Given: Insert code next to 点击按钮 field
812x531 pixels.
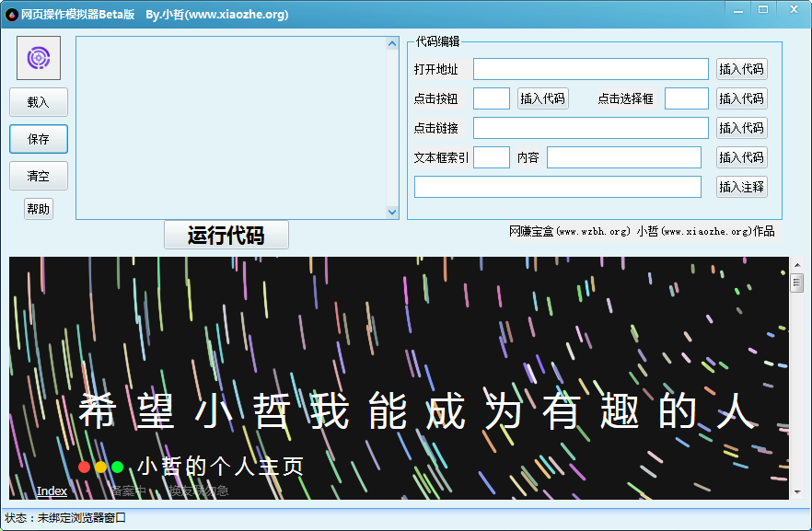Looking at the screenshot, I should (x=543, y=98).
